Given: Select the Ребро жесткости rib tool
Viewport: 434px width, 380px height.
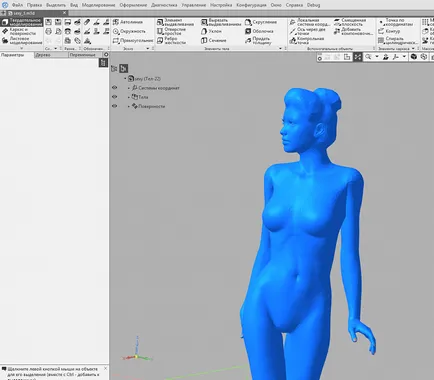Looking at the screenshot, I should pyautogui.click(x=172, y=40).
